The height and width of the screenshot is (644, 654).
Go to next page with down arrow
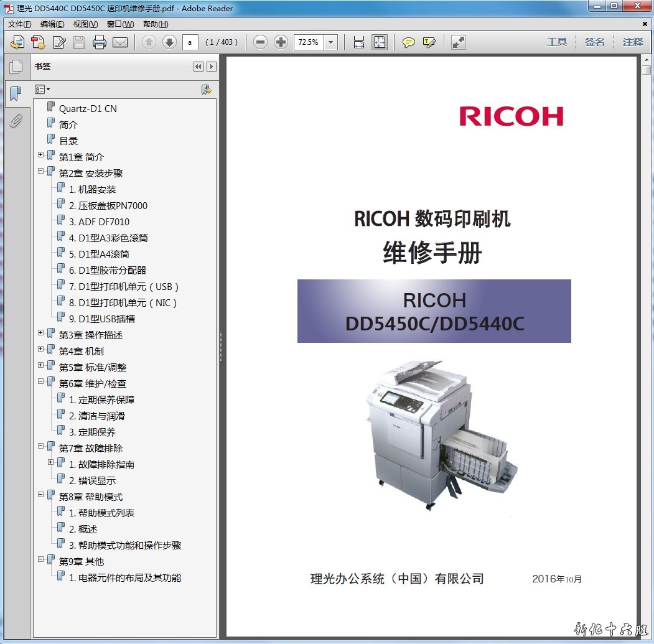[x=169, y=42]
